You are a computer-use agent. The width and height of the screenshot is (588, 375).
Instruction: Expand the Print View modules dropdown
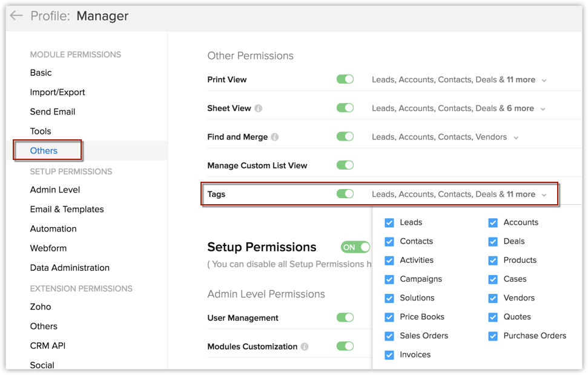[544, 80]
